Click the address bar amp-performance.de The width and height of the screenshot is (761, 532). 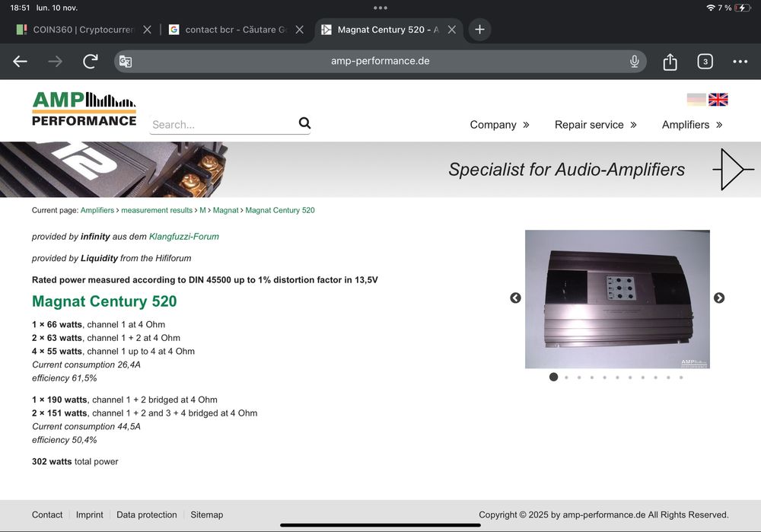tap(380, 61)
